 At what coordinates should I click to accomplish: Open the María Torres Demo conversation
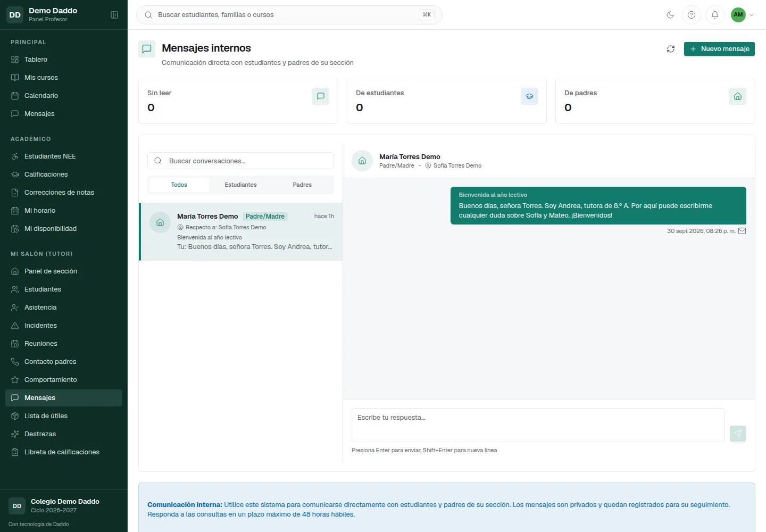point(241,231)
